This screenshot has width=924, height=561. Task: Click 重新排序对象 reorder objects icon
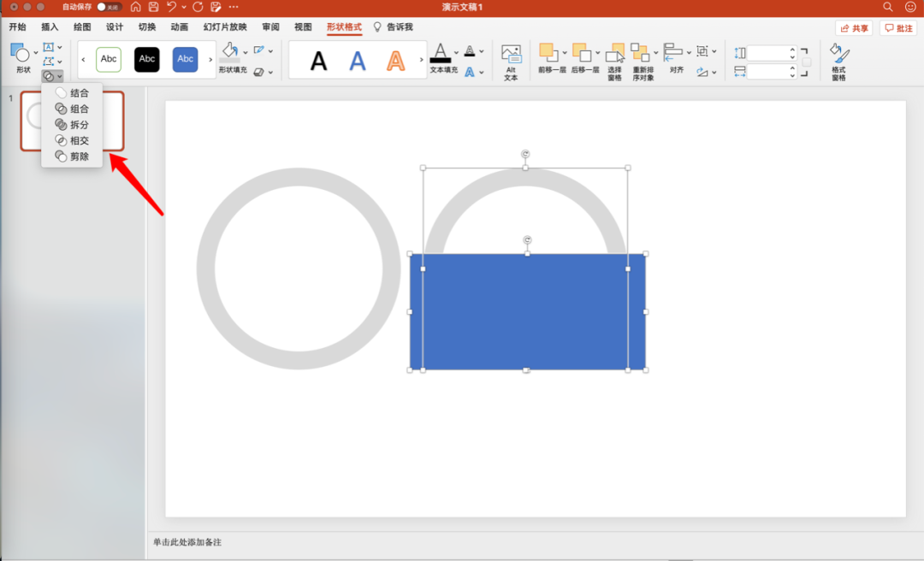coord(640,52)
